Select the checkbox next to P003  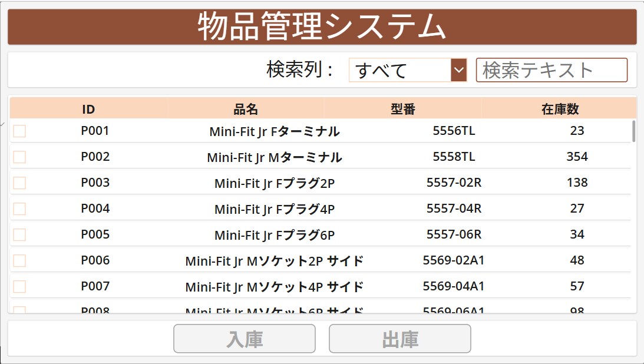[19, 183]
